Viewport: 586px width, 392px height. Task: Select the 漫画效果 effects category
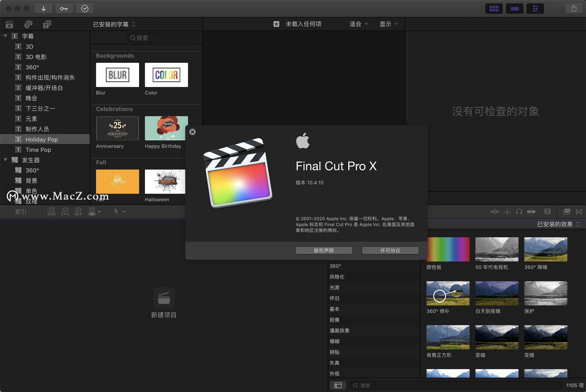pyautogui.click(x=374, y=331)
